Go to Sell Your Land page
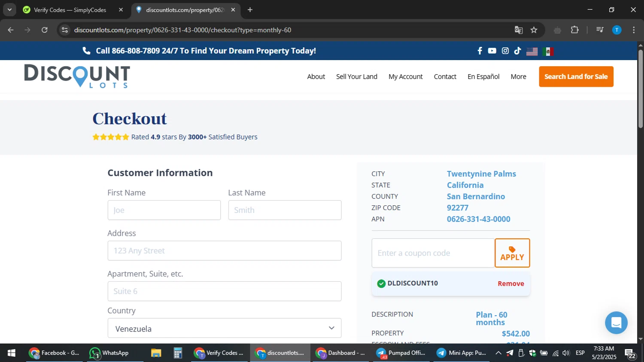 coord(357,76)
